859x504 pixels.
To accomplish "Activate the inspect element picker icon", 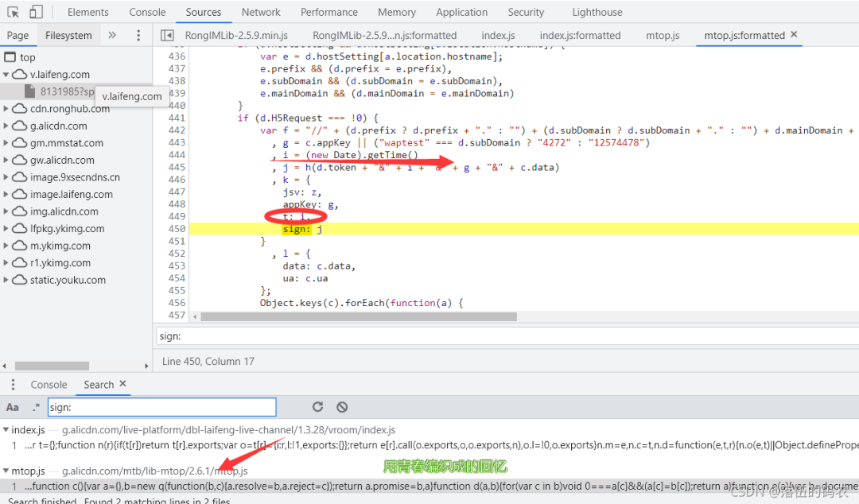I will tap(14, 11).
